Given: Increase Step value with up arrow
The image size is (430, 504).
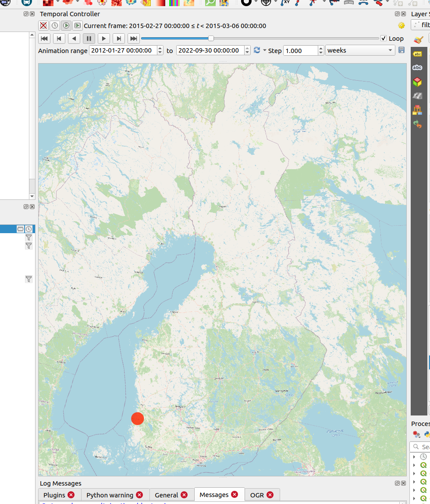Looking at the screenshot, I should pos(321,48).
